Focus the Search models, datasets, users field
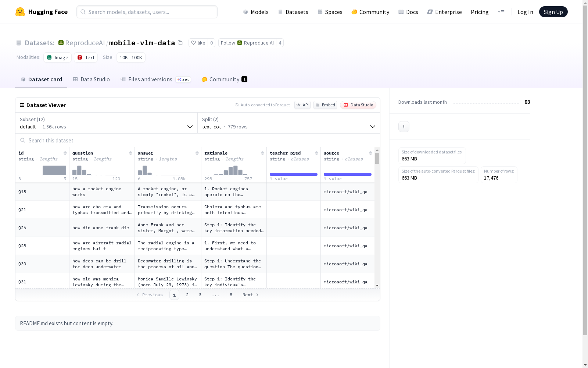The width and height of the screenshot is (588, 368). (x=147, y=12)
